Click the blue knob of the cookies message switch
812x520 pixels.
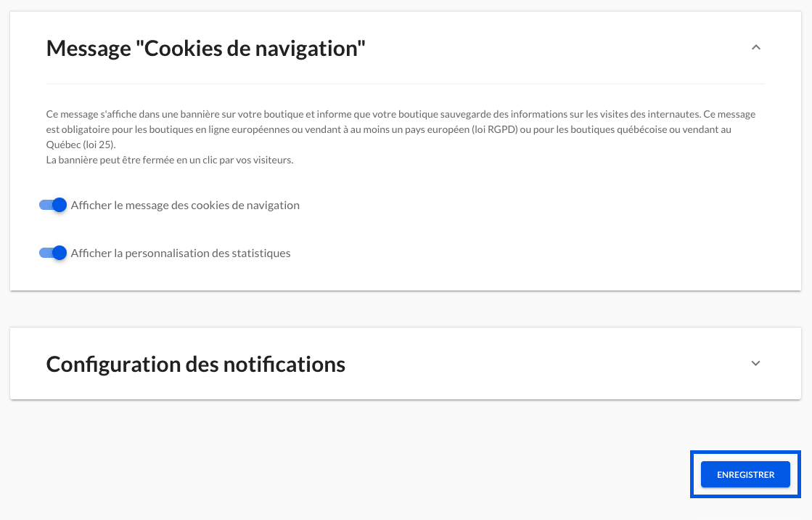[x=60, y=206]
